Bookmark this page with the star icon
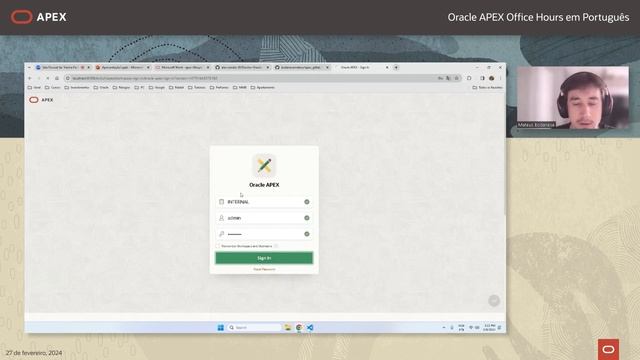This screenshot has height=360, width=640. click(x=457, y=78)
